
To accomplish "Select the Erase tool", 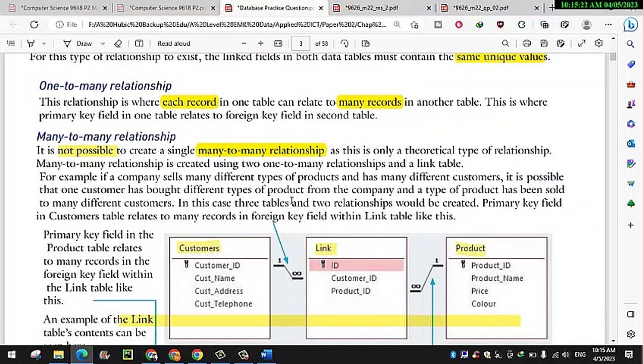I will (x=118, y=43).
